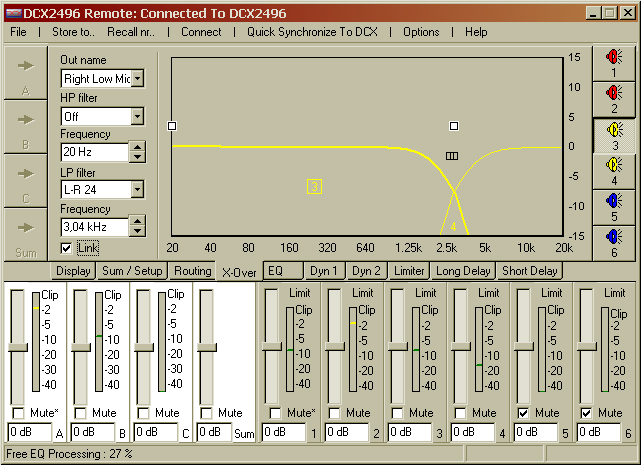Select input B arrow button
The height and width of the screenshot is (465, 641).
[x=26, y=127]
